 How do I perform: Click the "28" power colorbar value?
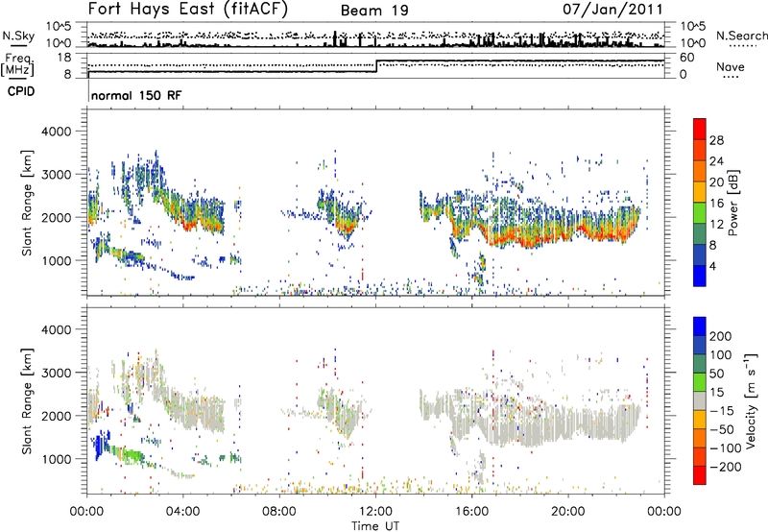(x=716, y=140)
